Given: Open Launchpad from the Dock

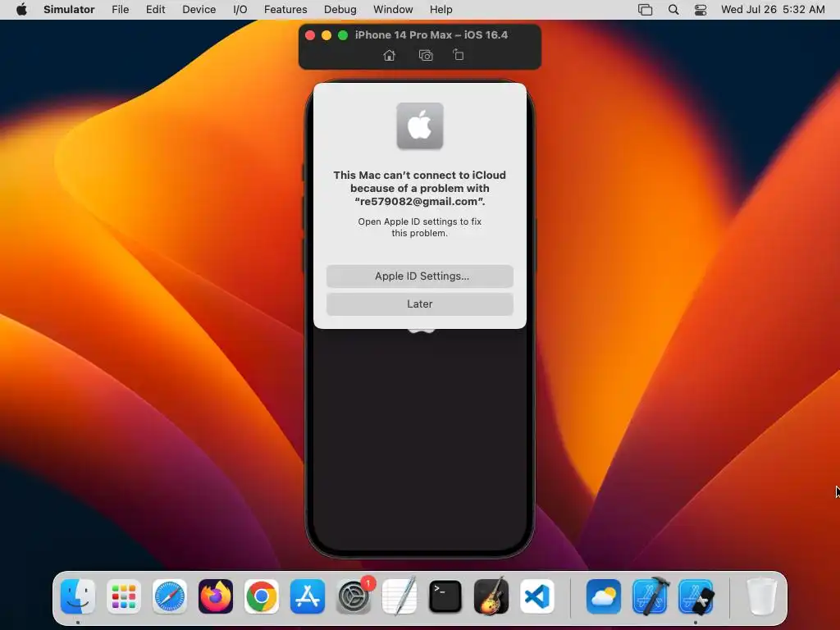Looking at the screenshot, I should (124, 596).
